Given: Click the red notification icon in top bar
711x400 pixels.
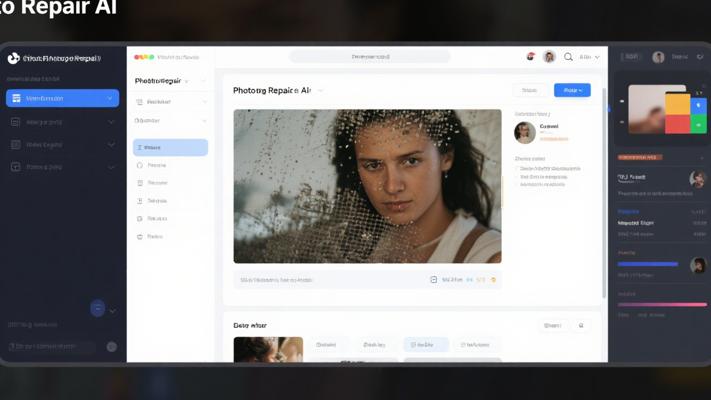Looking at the screenshot, I should pyautogui.click(x=529, y=57).
